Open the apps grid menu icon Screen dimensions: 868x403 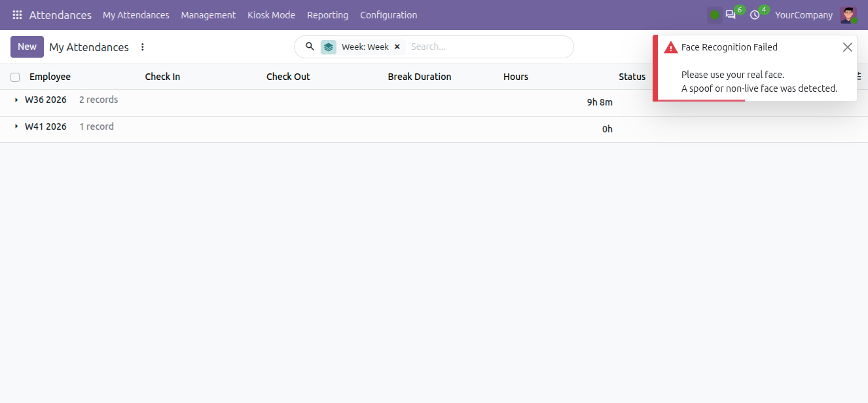point(17,14)
